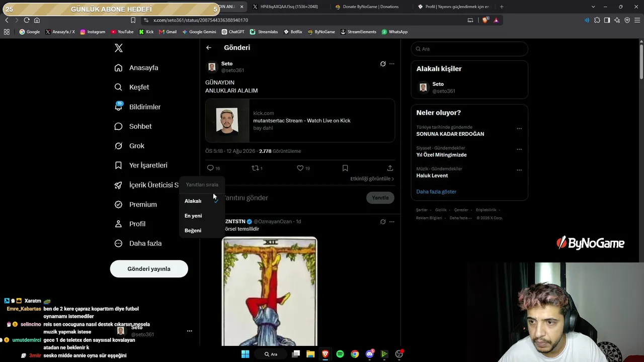Open more options for SONUNA KADAR ERDOĞAN trend
Viewport: 644px width, 362px height.
coord(519,129)
